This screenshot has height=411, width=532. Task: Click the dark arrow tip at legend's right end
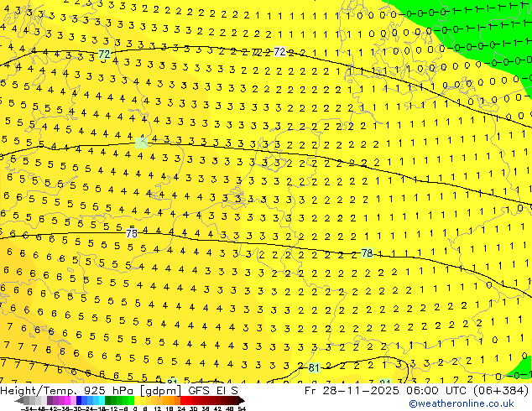click(x=242, y=400)
